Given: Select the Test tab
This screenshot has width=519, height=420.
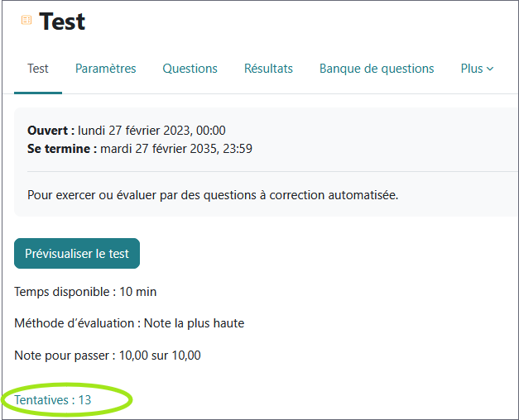Looking at the screenshot, I should pyautogui.click(x=38, y=69).
